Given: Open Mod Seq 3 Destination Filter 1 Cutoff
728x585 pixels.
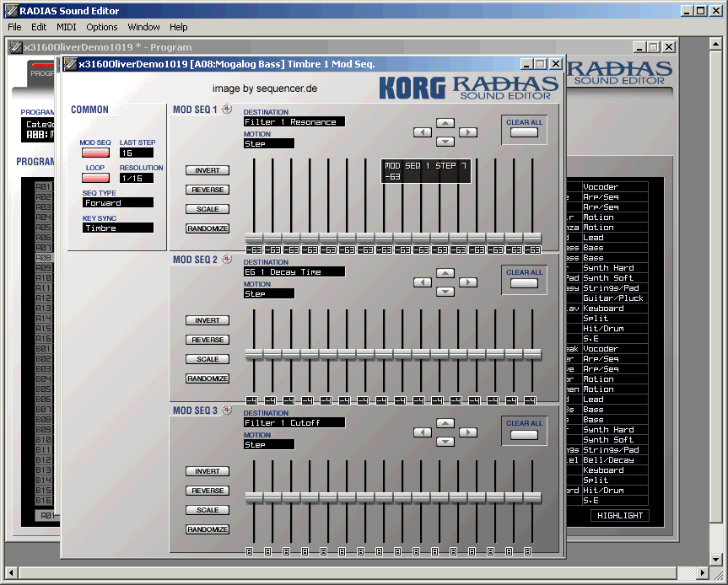Looking at the screenshot, I should (294, 422).
